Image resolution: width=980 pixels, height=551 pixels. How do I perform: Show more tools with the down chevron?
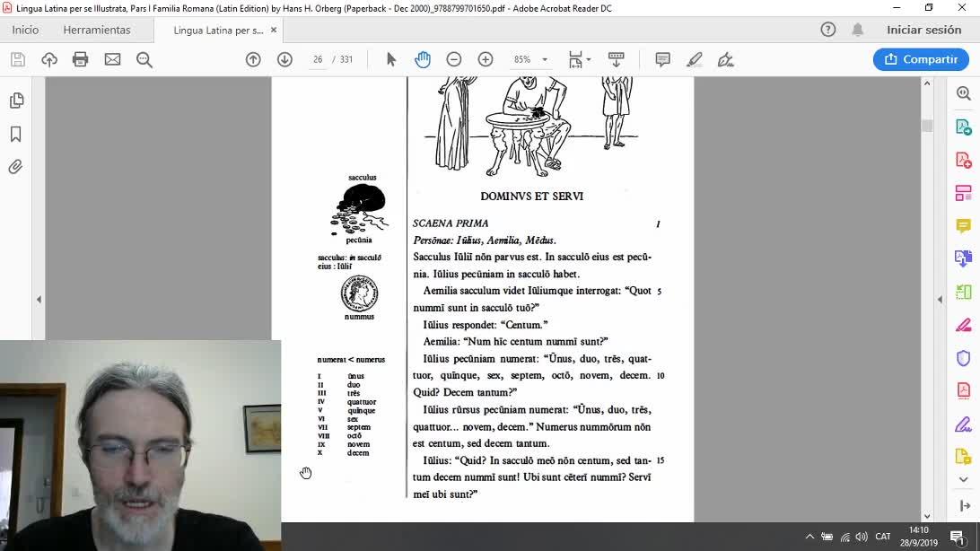pos(963,480)
